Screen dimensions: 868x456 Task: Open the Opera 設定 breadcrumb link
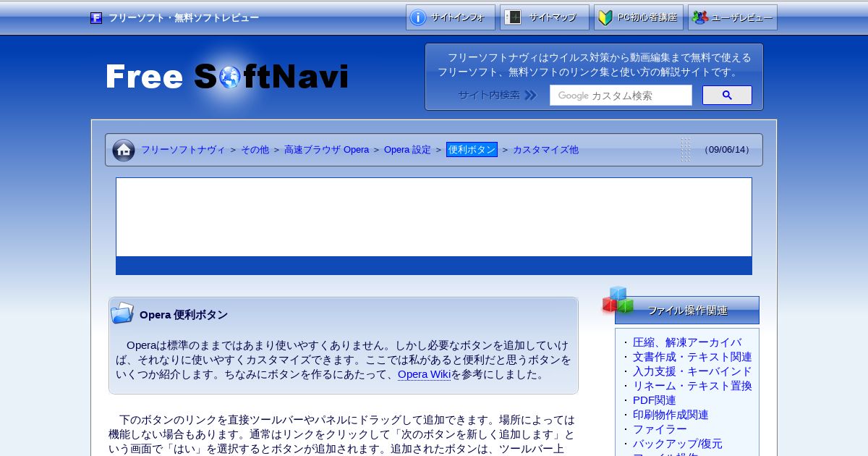click(x=407, y=150)
